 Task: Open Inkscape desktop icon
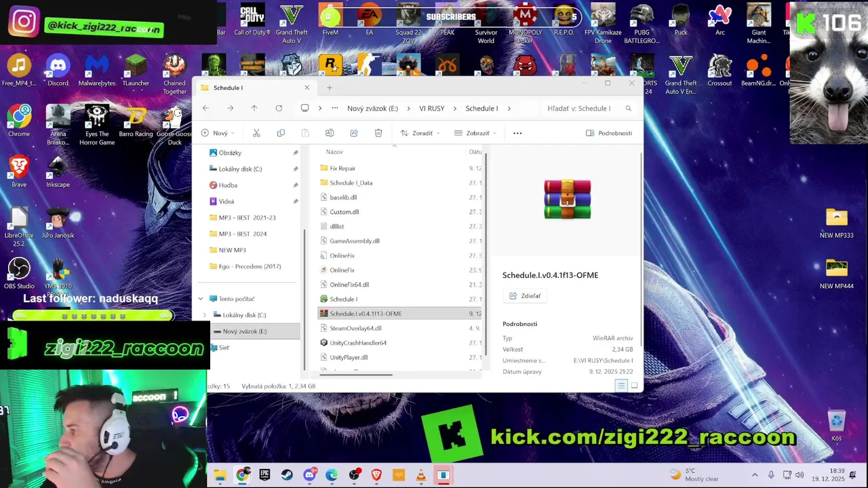pyautogui.click(x=58, y=171)
